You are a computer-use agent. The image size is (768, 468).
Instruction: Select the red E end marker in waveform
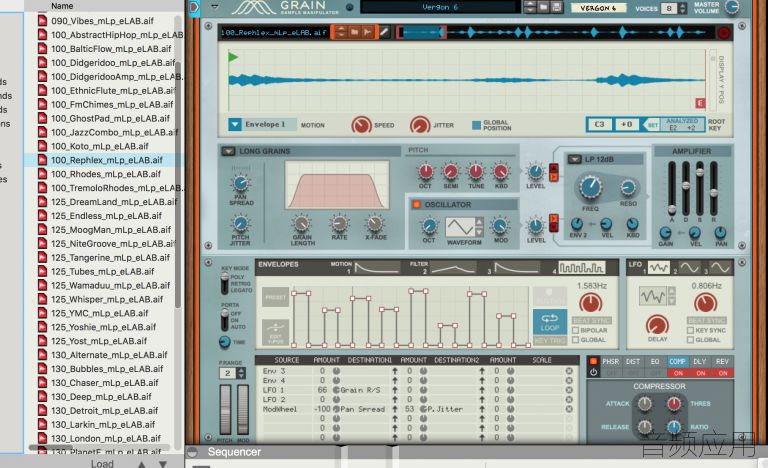[x=700, y=103]
